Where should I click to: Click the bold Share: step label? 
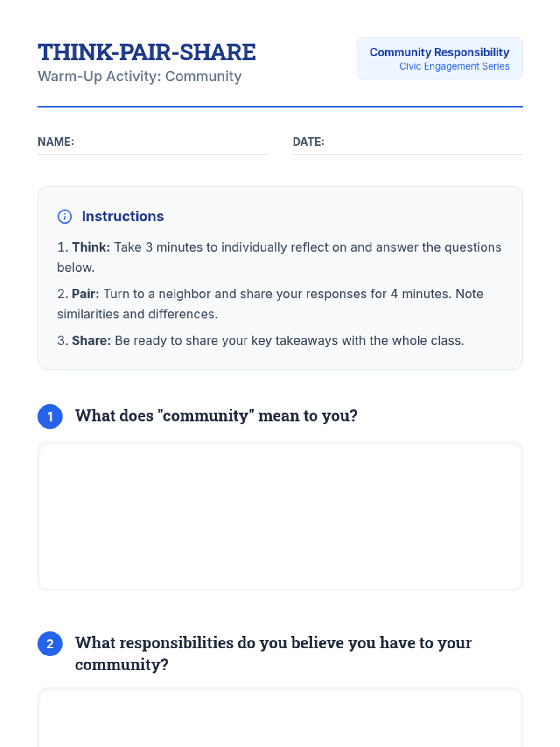click(x=91, y=341)
